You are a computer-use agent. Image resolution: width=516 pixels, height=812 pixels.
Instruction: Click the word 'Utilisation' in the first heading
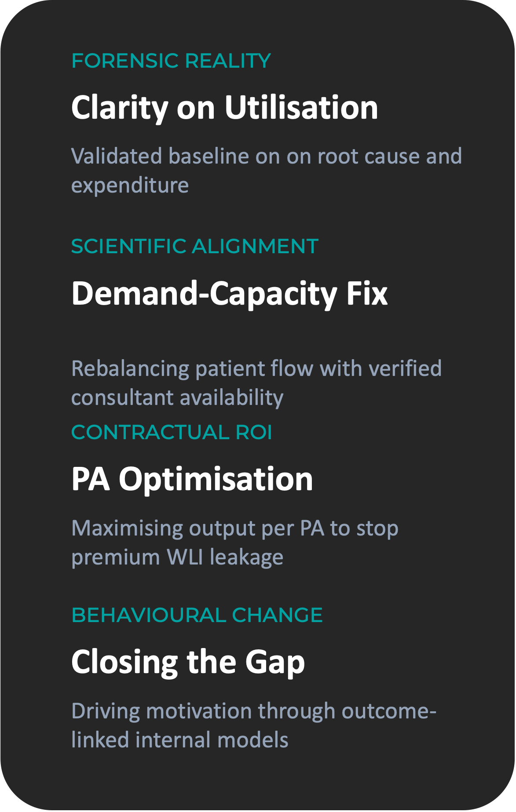pyautogui.click(x=301, y=107)
